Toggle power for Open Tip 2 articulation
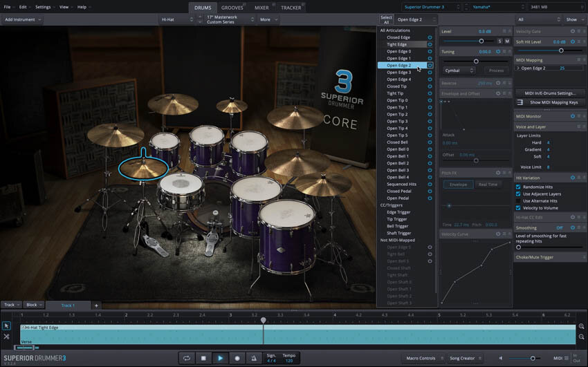The height and width of the screenshot is (367, 588). [430, 114]
